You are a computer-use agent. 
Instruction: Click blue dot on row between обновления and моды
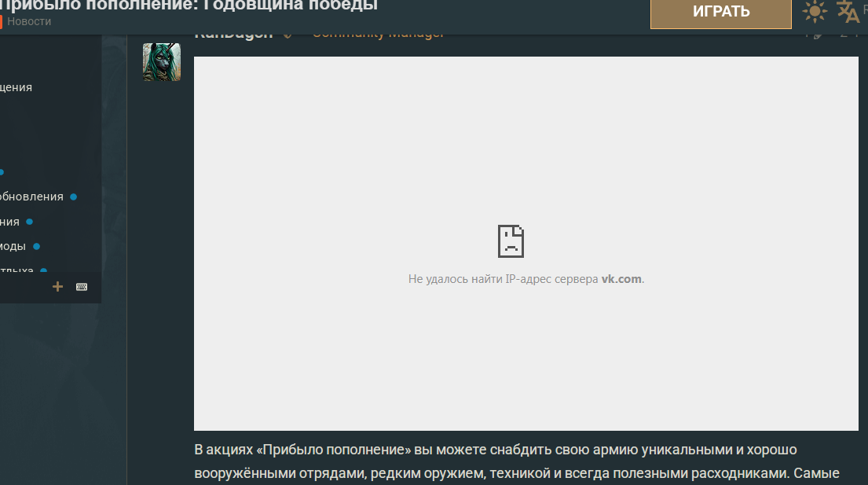tap(30, 222)
